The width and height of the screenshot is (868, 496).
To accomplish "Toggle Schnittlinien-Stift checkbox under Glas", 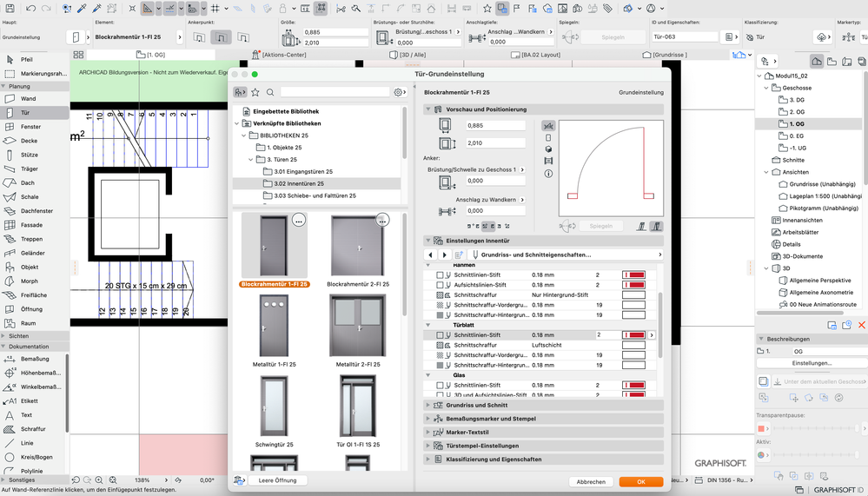I will click(441, 386).
